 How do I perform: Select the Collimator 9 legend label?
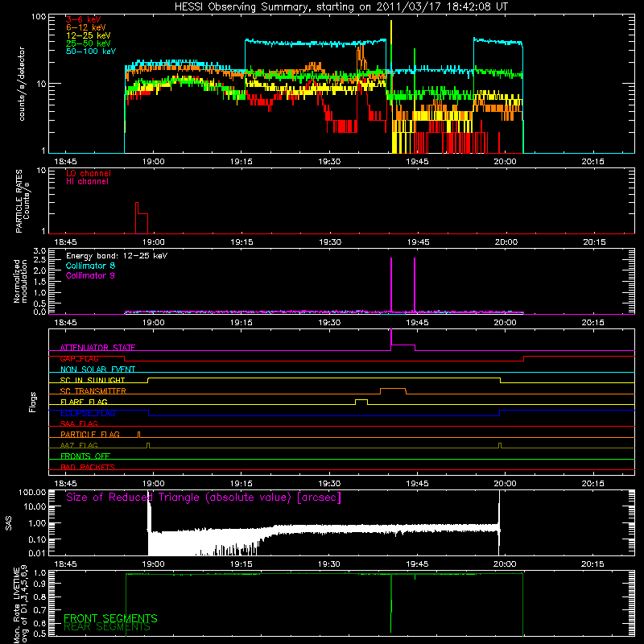click(90, 275)
